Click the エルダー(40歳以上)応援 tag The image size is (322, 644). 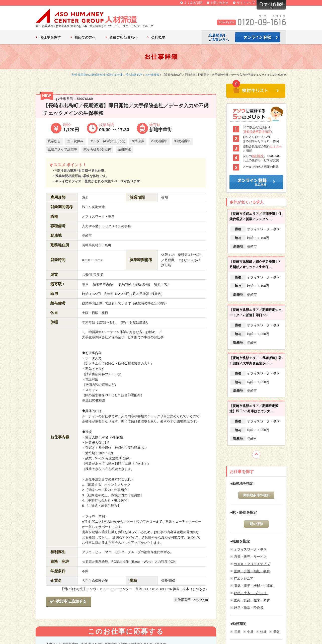click(107, 141)
